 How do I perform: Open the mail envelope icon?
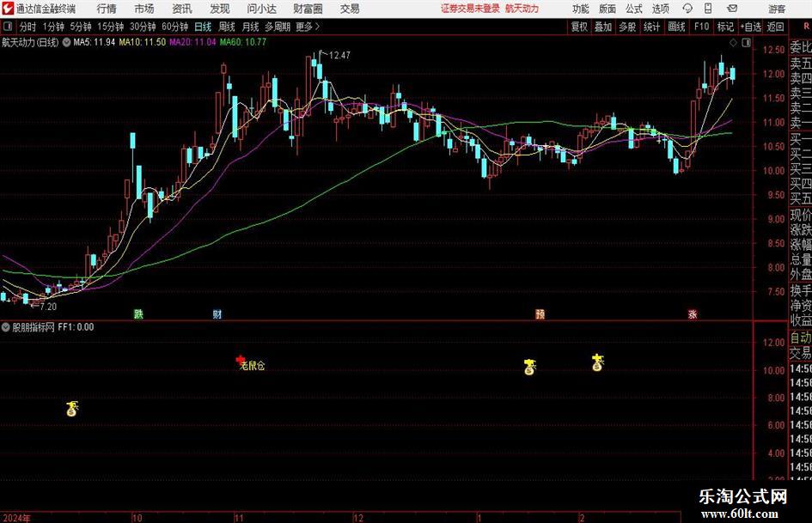click(x=732, y=9)
